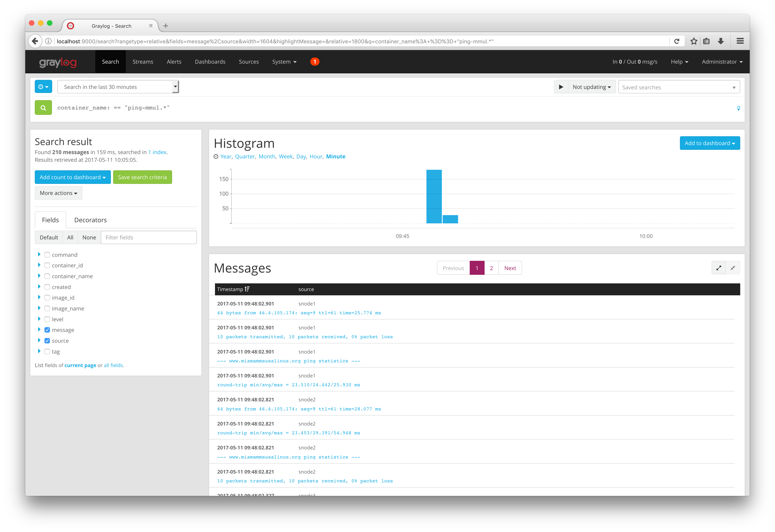Screen dimensions: 775x532
Task: Click the red notification badge
Action: click(x=315, y=62)
